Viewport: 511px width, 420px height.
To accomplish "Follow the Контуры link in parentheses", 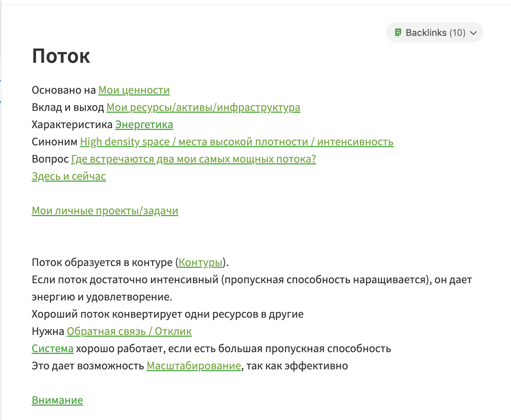I will click(x=201, y=262).
